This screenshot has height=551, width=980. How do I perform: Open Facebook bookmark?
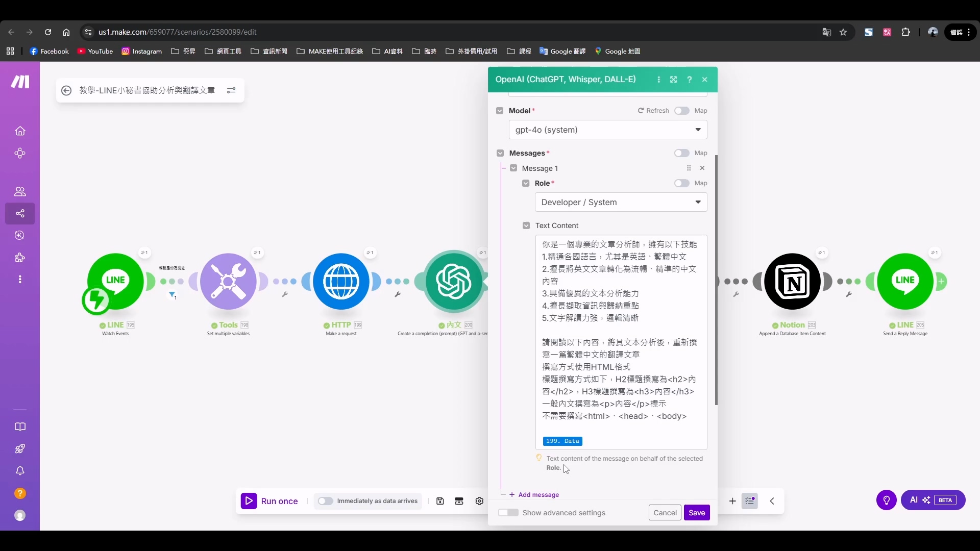coord(49,51)
